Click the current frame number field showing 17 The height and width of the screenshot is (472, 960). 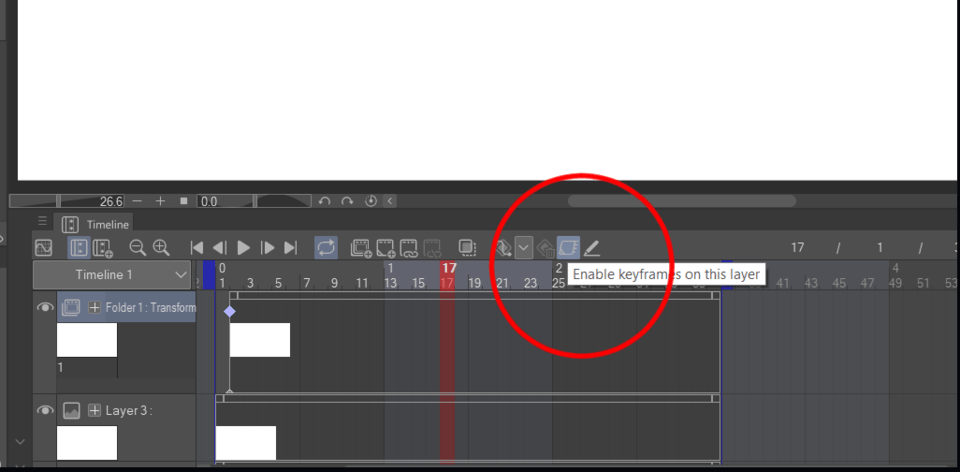(x=797, y=247)
